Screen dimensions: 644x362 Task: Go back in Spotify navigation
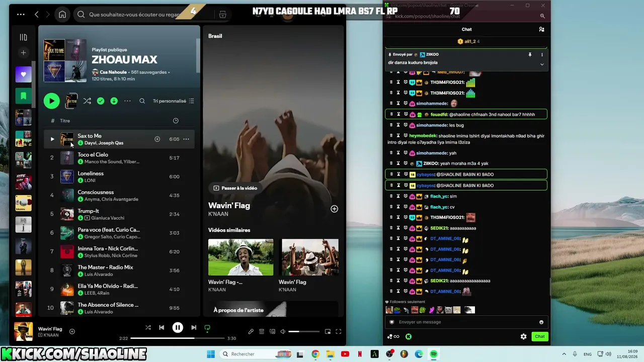pos(37,15)
